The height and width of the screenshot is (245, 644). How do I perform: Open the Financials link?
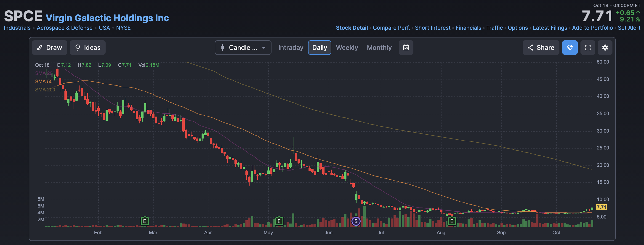click(x=468, y=28)
